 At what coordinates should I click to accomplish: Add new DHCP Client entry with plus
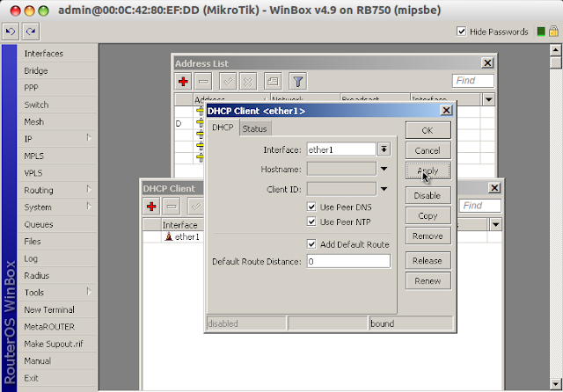pyautogui.click(x=151, y=207)
